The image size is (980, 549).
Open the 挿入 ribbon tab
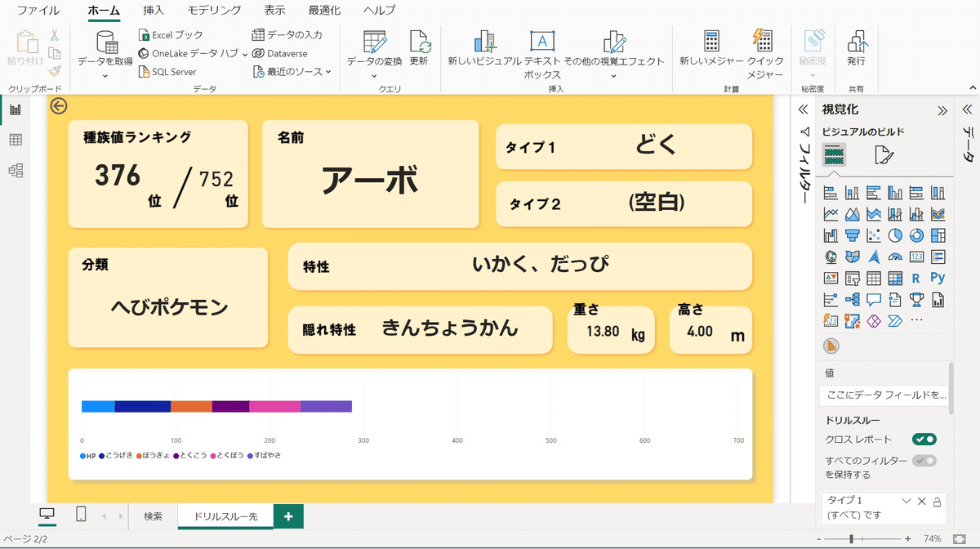[x=154, y=11]
